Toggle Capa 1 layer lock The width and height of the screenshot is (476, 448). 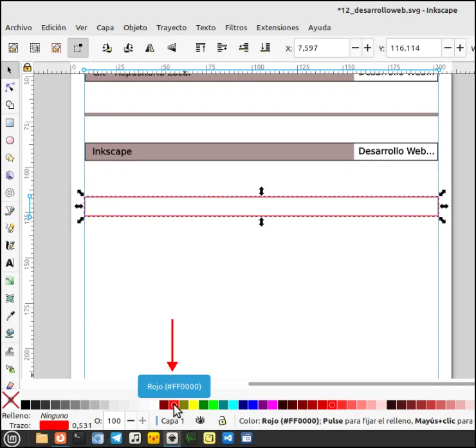(222, 421)
